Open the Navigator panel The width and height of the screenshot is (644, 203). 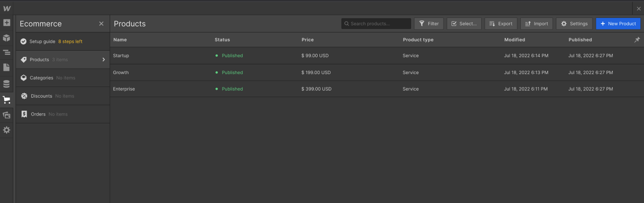pos(6,52)
